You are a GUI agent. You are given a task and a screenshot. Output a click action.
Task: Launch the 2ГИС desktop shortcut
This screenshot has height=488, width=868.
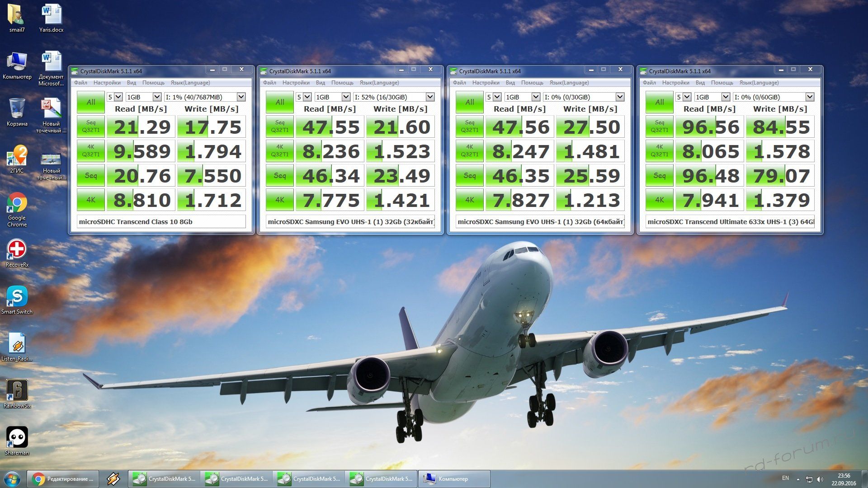tap(17, 156)
